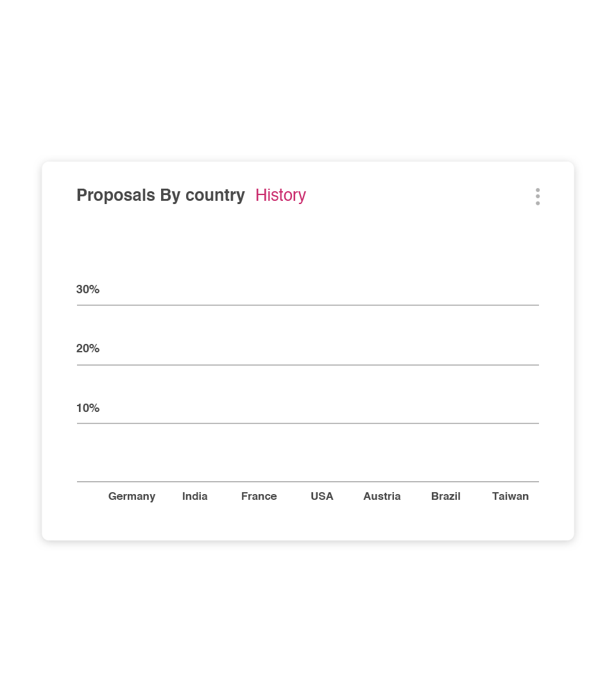Click the 30% gridline

coord(308,305)
